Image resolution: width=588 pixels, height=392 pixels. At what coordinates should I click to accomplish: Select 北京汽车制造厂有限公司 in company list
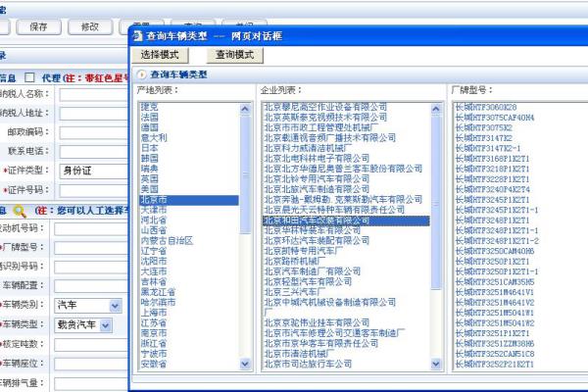tap(313, 271)
